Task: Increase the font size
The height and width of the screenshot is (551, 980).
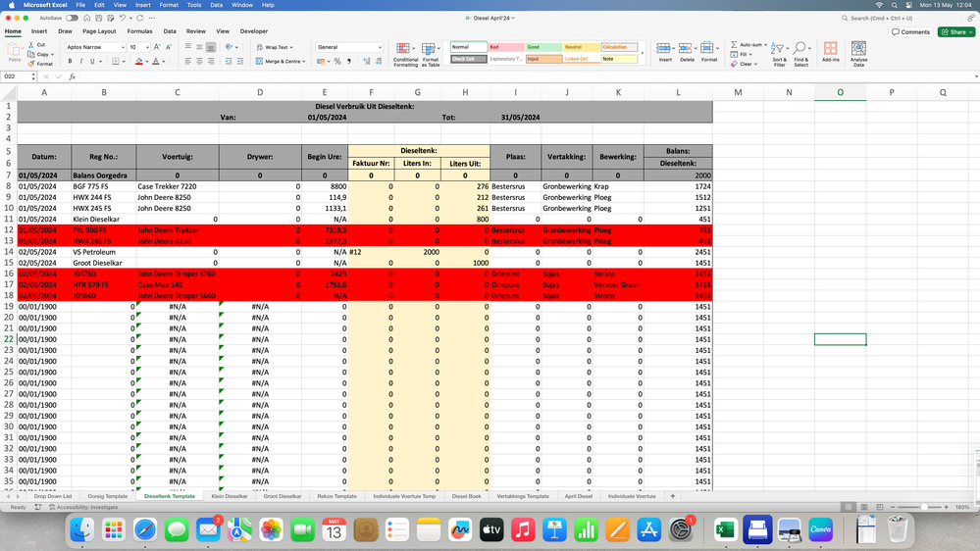Action: tap(157, 47)
